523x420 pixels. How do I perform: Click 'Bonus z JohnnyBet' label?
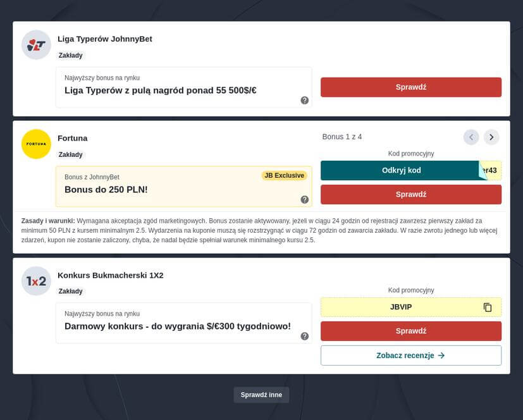point(92,177)
